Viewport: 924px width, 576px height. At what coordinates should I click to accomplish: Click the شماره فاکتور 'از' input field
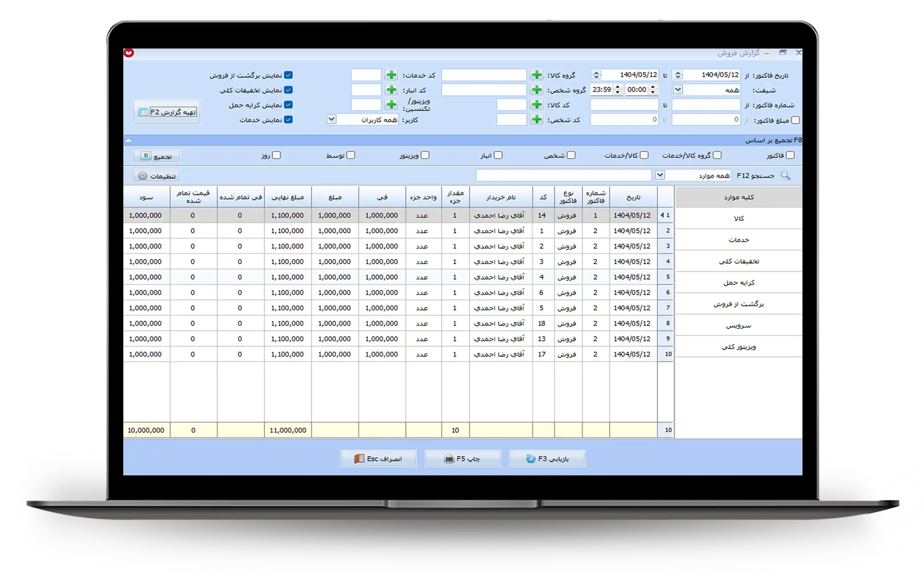click(x=706, y=105)
